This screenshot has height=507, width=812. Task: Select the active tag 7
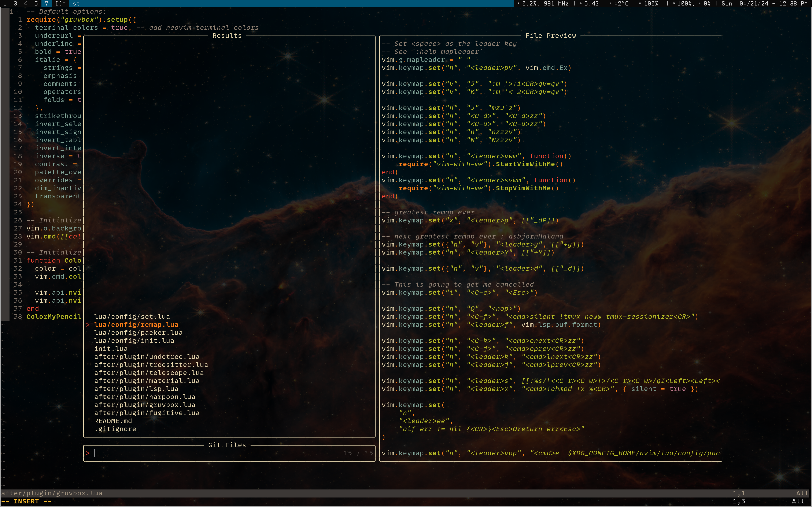[46, 3]
